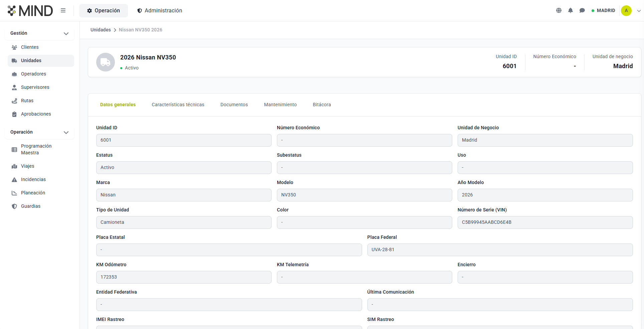Click the Guardias shield icon
The height and width of the screenshot is (329, 644).
[x=14, y=206]
